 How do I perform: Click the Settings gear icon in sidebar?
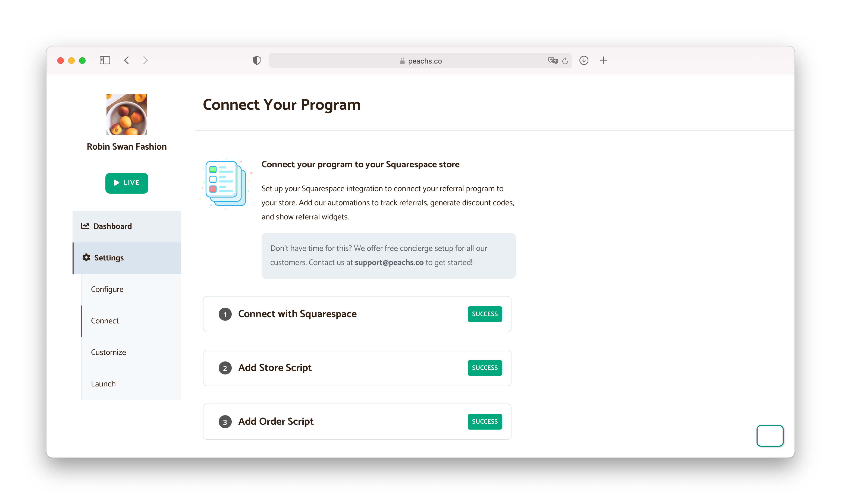[86, 257]
